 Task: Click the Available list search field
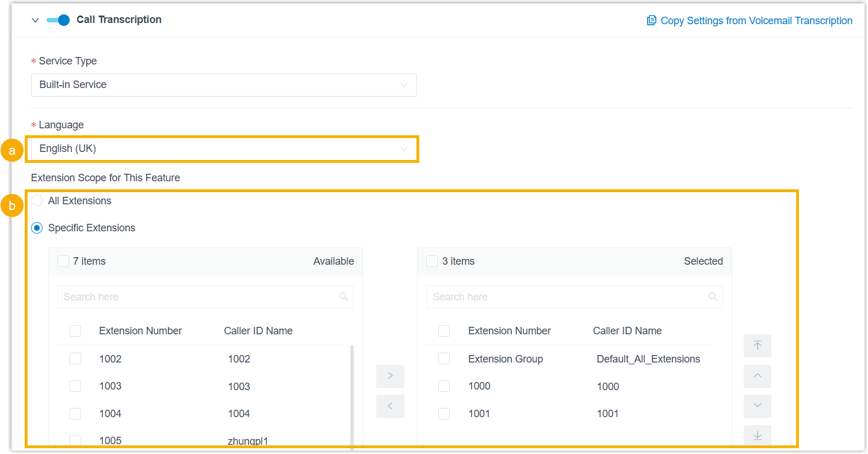pos(205,297)
